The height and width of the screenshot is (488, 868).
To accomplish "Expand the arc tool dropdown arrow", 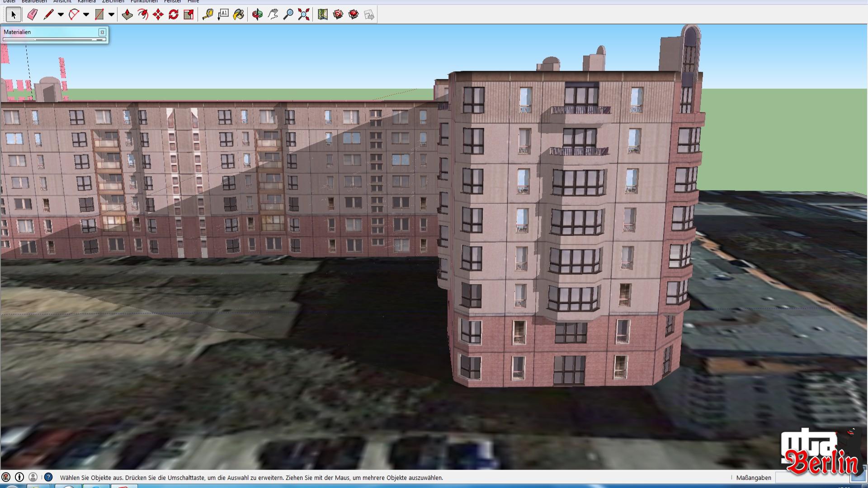I will [86, 15].
